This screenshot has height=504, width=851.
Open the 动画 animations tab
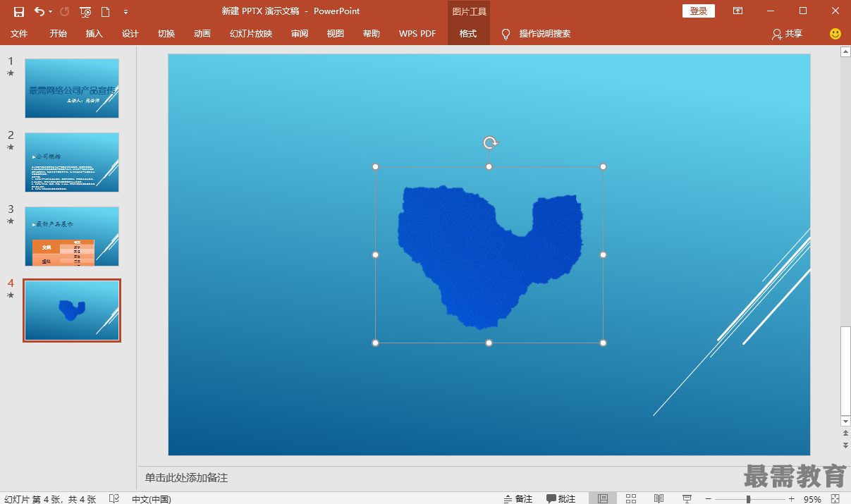click(202, 34)
